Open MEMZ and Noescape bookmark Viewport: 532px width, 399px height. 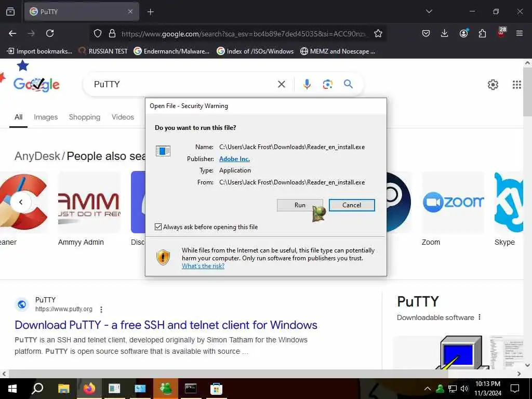(x=338, y=51)
